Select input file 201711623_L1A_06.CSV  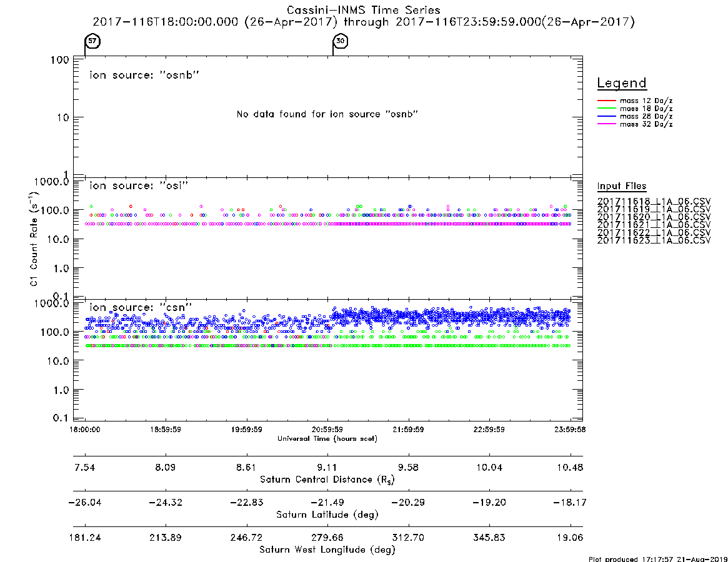pos(654,240)
